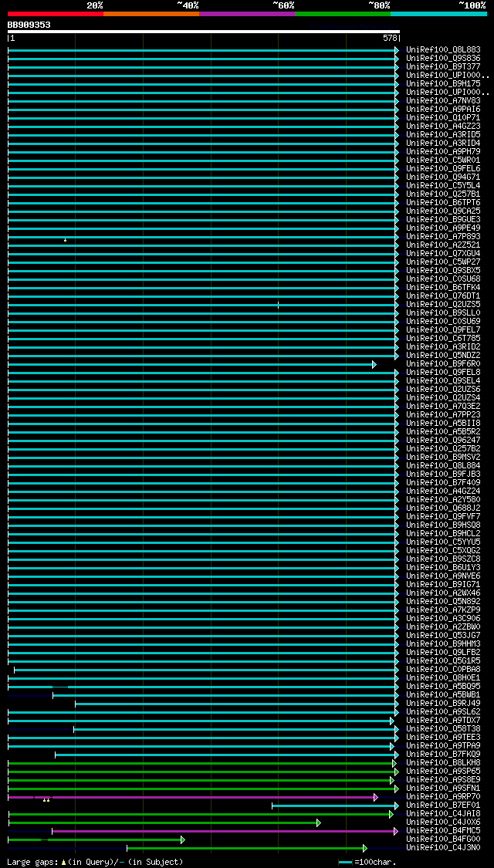Click the purple ~60% identity legend segment
This screenshot has height=868, width=494.
pyautogui.click(x=247, y=13)
